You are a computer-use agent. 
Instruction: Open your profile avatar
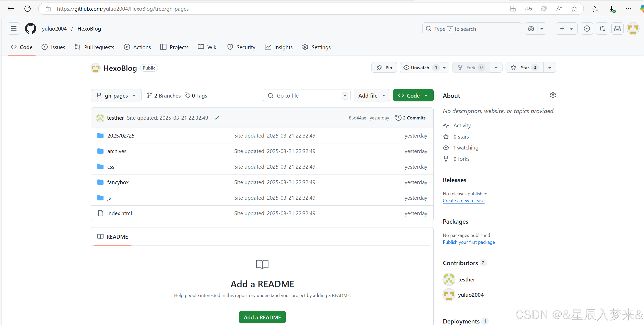point(633,29)
